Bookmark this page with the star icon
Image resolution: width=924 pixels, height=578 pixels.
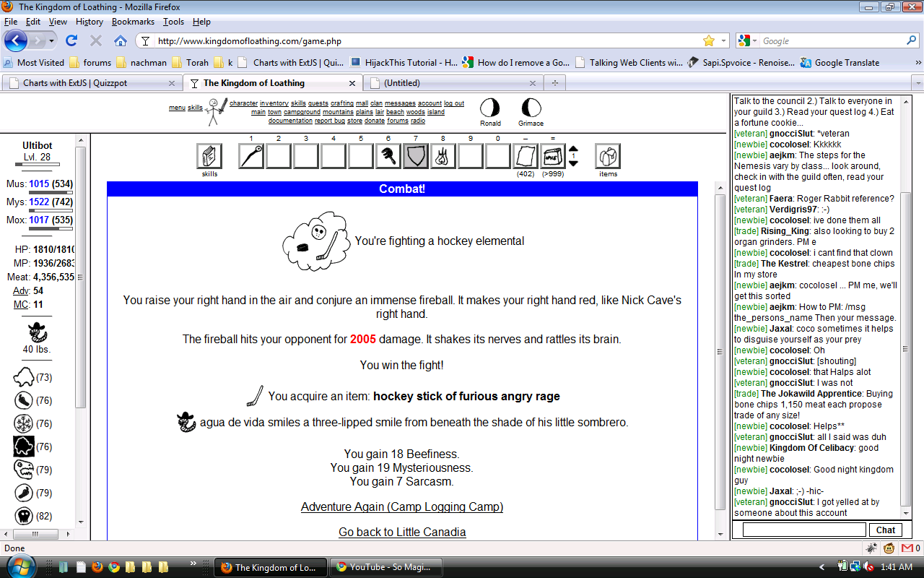click(709, 41)
